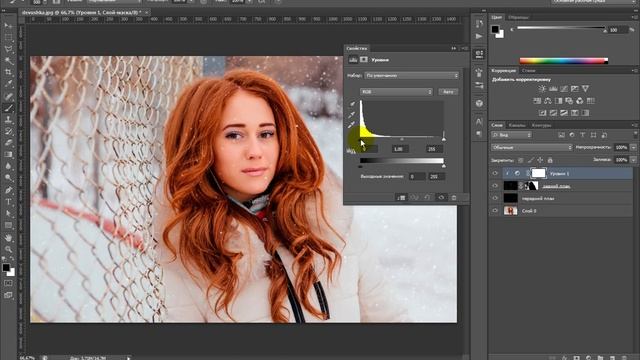
Task: Add an Exposure adjustment
Action: pyautogui.click(x=575, y=89)
